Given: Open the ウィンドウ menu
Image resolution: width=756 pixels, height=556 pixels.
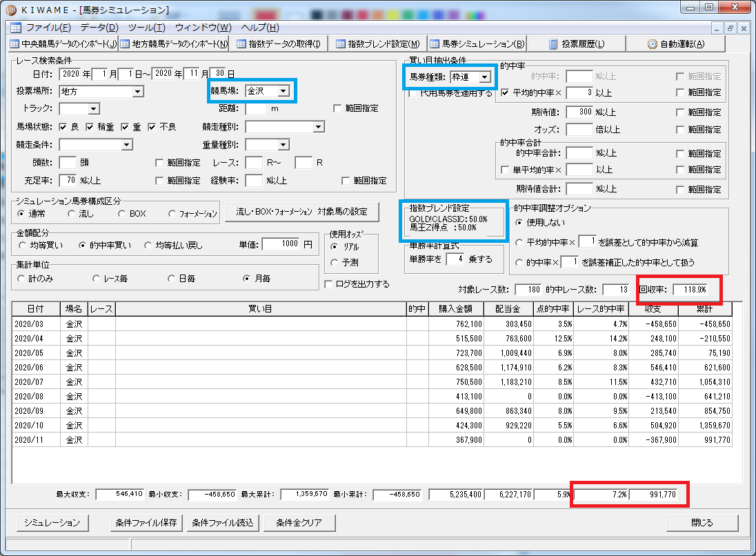Looking at the screenshot, I should point(203,28).
